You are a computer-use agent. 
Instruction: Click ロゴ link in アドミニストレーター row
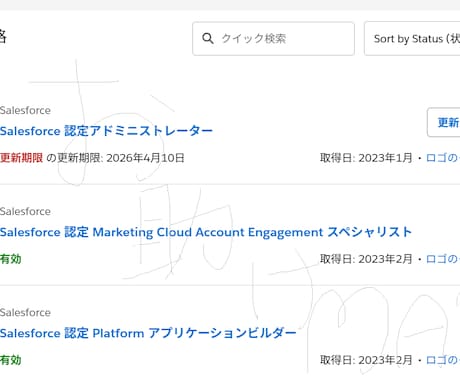(443, 158)
